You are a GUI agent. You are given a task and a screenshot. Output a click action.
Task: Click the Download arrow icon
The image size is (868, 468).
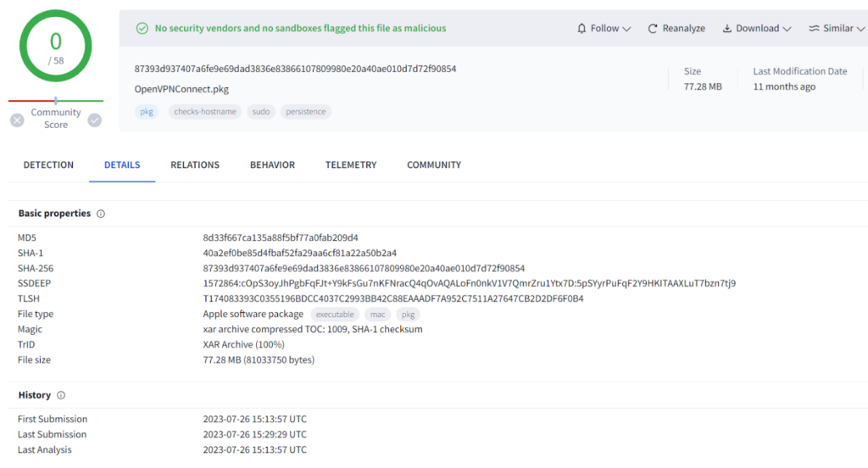coord(727,29)
